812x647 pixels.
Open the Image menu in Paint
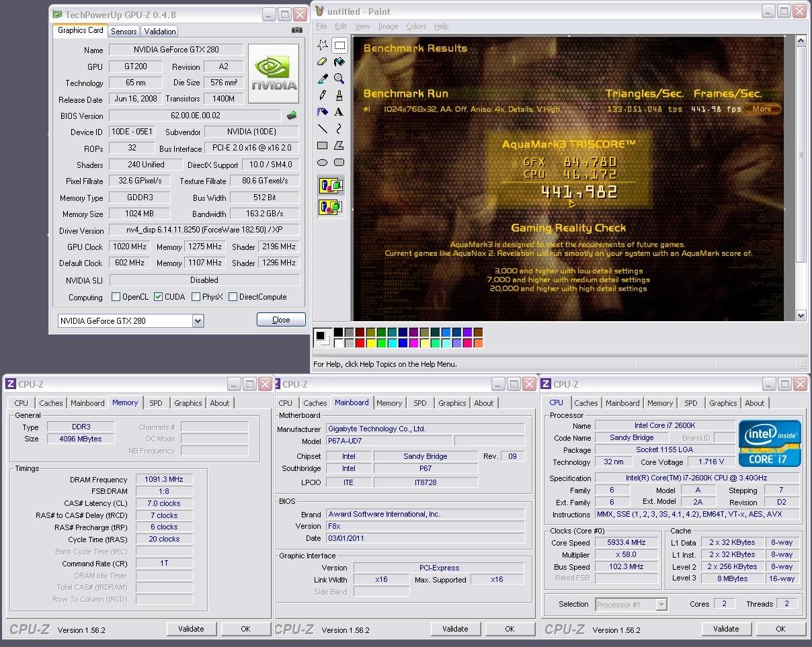click(388, 26)
